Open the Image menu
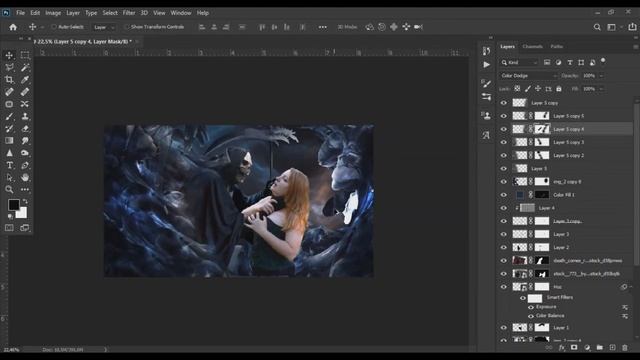Viewport: 640px width, 360px height. pos(53,13)
